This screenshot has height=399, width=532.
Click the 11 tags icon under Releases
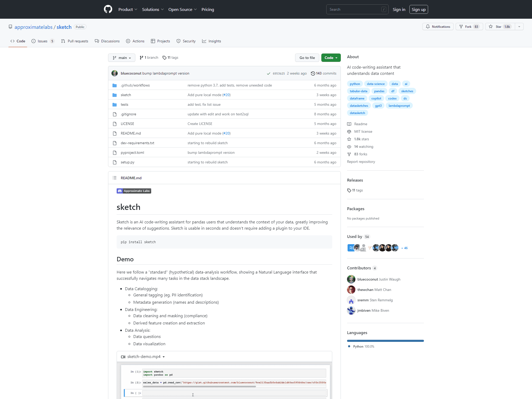(x=349, y=190)
